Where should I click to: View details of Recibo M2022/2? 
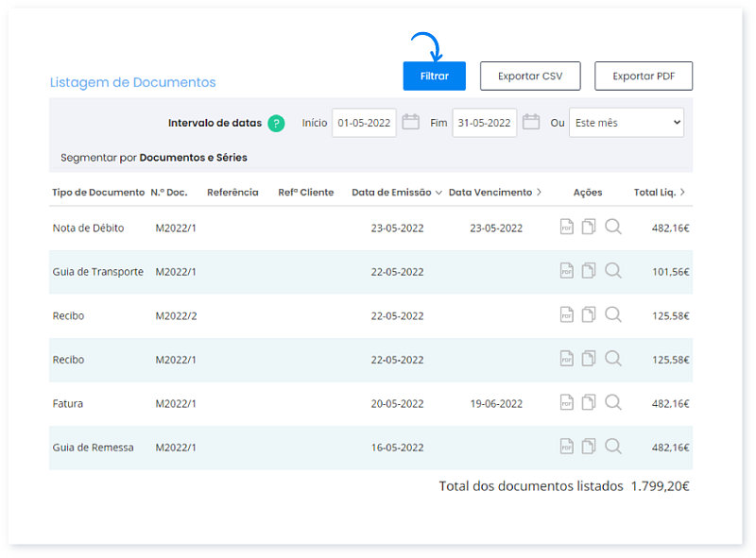click(x=613, y=314)
